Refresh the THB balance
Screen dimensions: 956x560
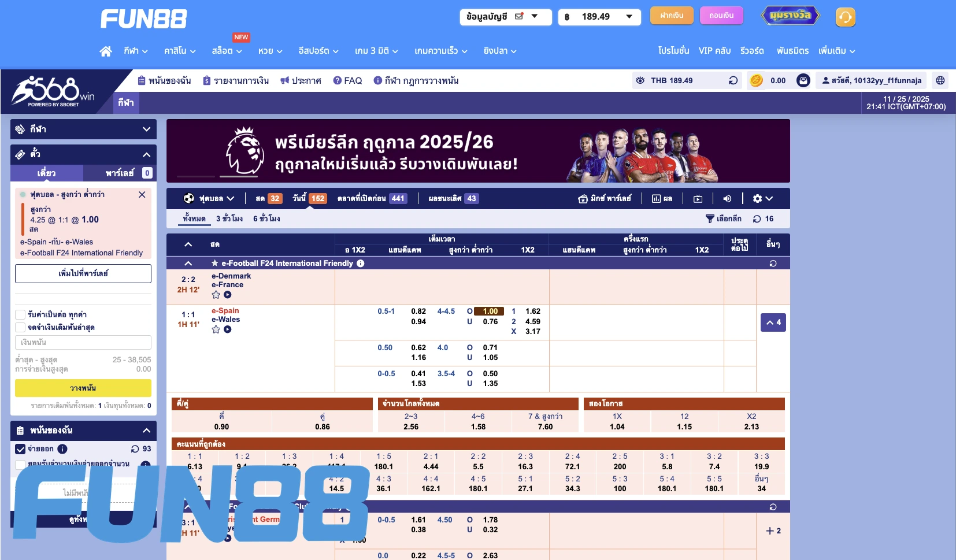coord(733,81)
